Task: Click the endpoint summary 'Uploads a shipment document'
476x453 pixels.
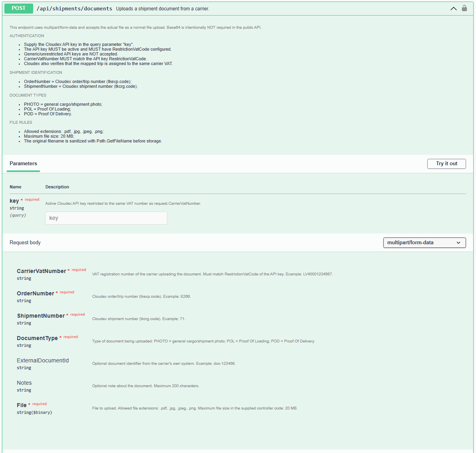Action: (x=163, y=9)
